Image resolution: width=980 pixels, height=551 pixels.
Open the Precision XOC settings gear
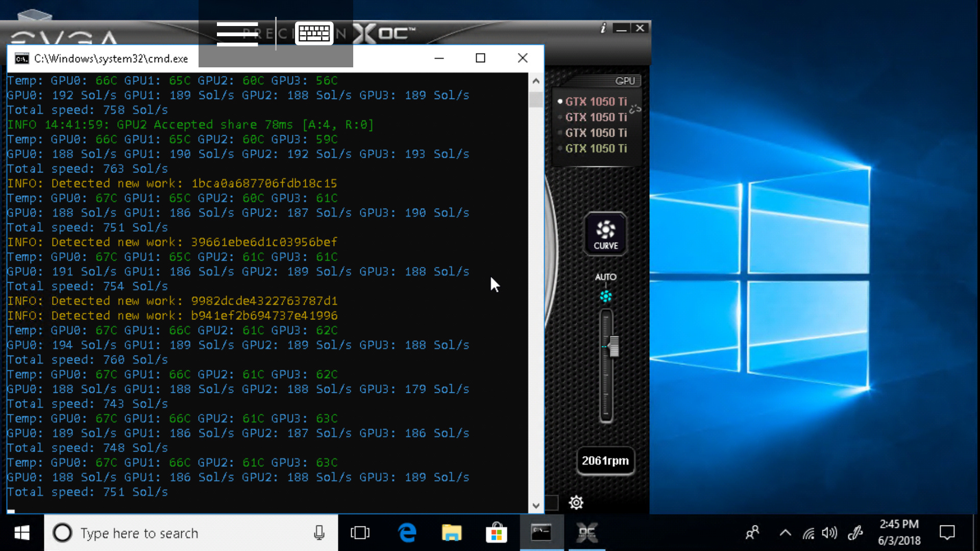pyautogui.click(x=576, y=503)
